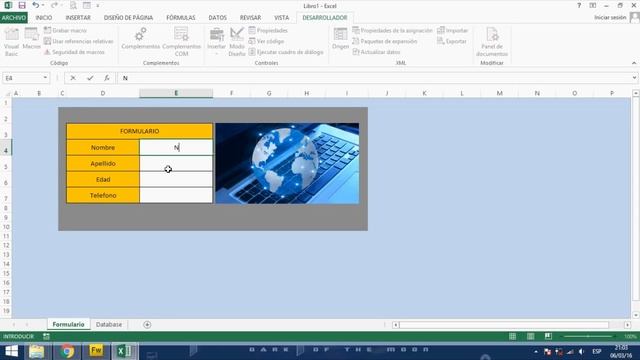
Task: Open Seguridad de macros
Action: point(74,52)
